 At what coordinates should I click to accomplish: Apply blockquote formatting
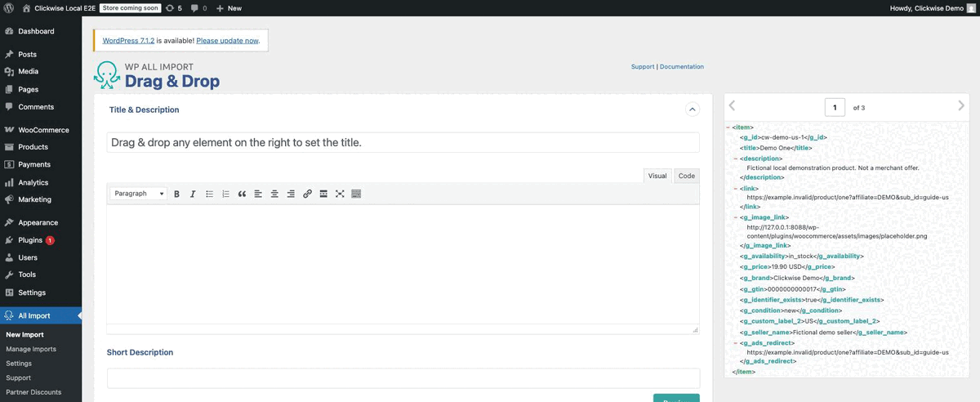pyautogui.click(x=242, y=194)
